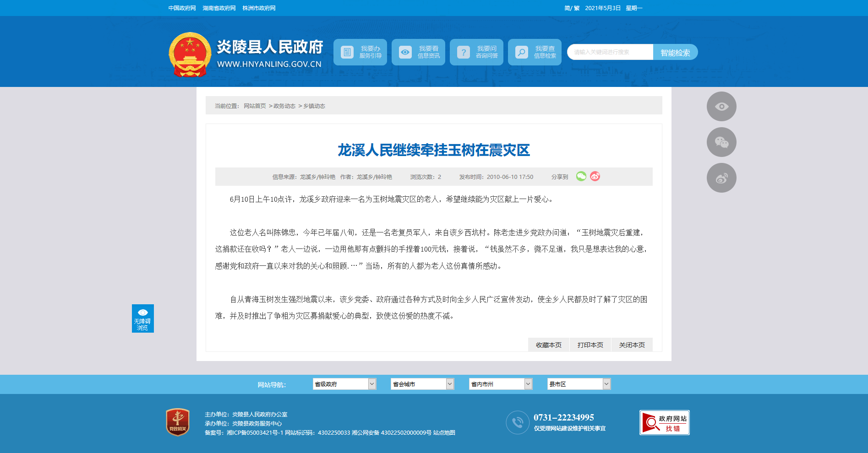Screen dimensions: 868x453
Task: Click the 收藏本页 button
Action: point(549,345)
